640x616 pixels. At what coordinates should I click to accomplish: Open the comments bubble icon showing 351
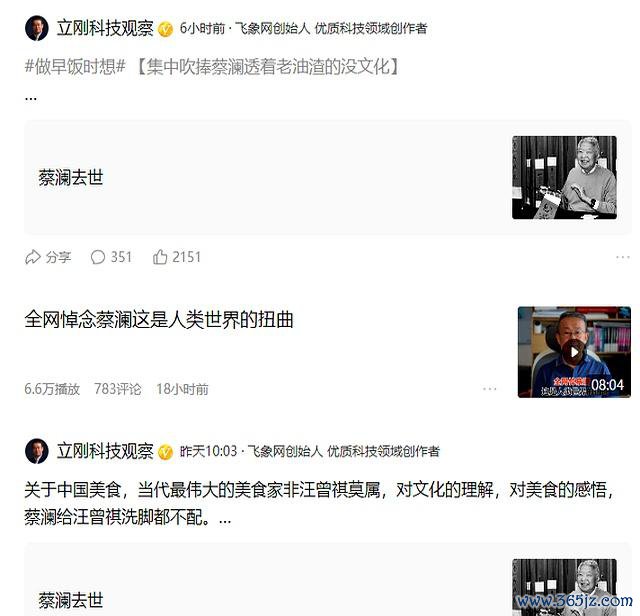(x=98, y=257)
